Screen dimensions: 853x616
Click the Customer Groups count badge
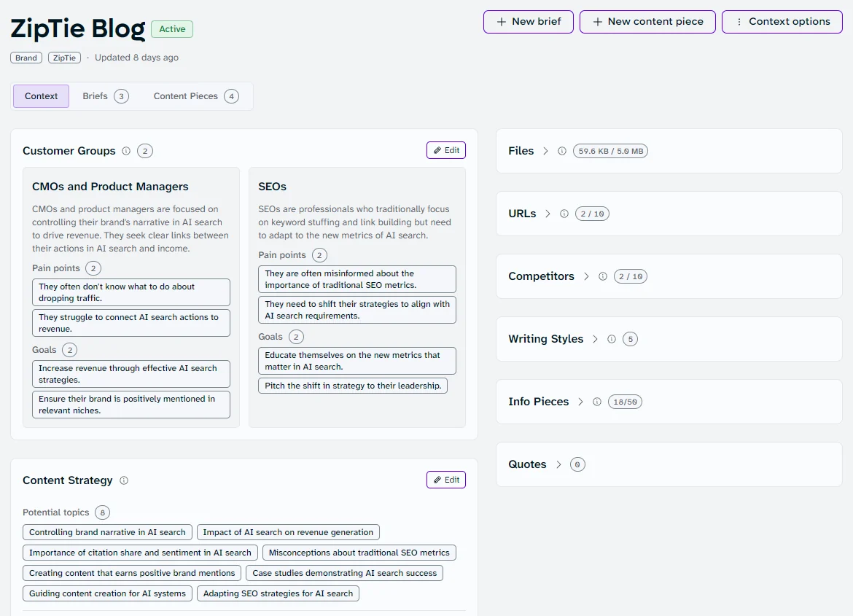pyautogui.click(x=144, y=151)
